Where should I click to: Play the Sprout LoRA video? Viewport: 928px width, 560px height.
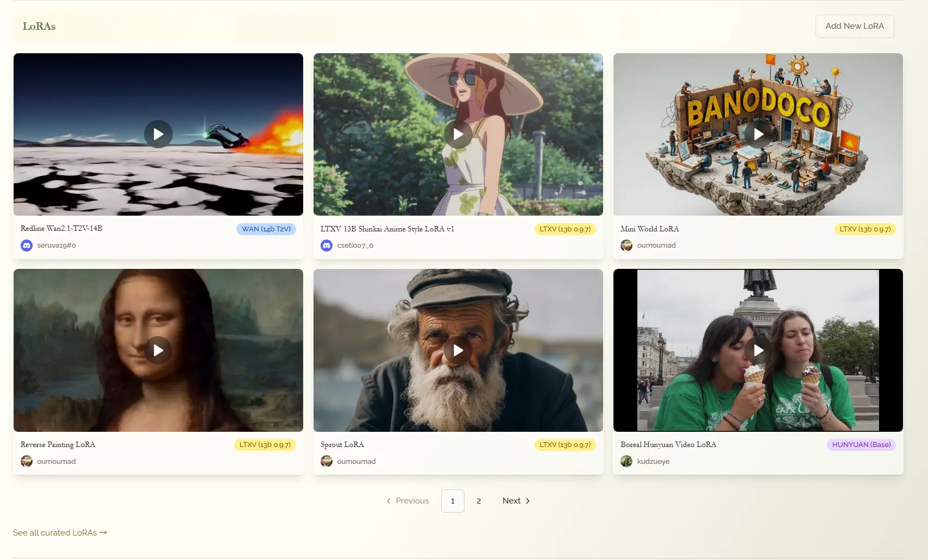(458, 350)
